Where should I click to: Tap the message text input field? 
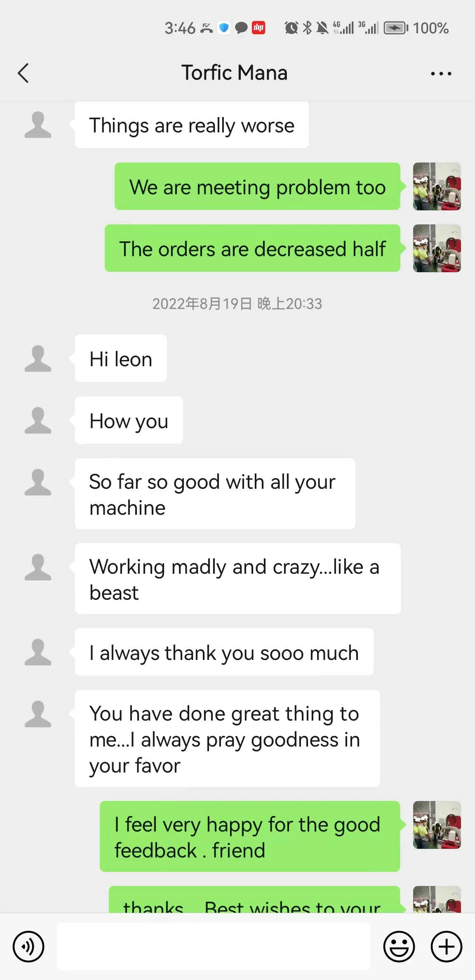[213, 946]
